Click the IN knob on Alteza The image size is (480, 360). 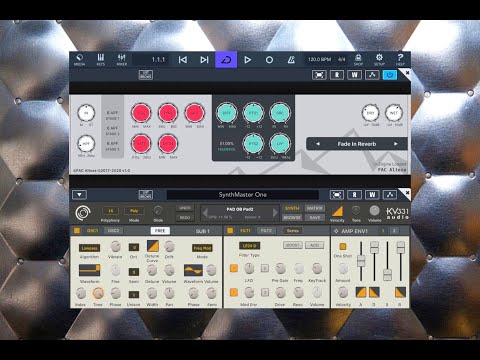[x=86, y=113]
